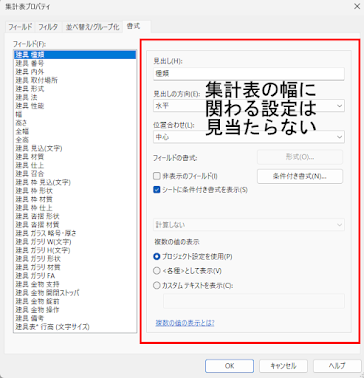
Task: Select 建具 ガラリ H(文字) entry
Action: [75, 250]
